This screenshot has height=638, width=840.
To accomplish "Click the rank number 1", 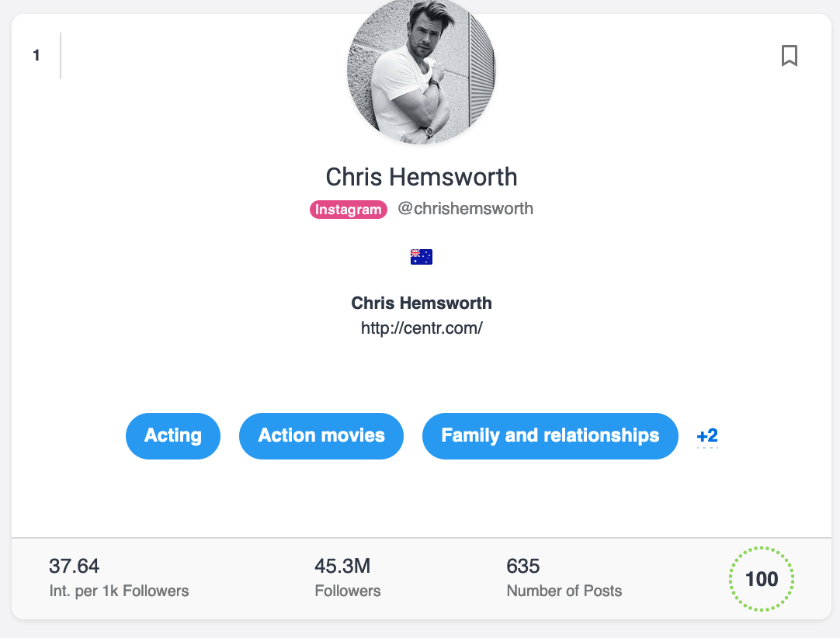I will click(36, 56).
